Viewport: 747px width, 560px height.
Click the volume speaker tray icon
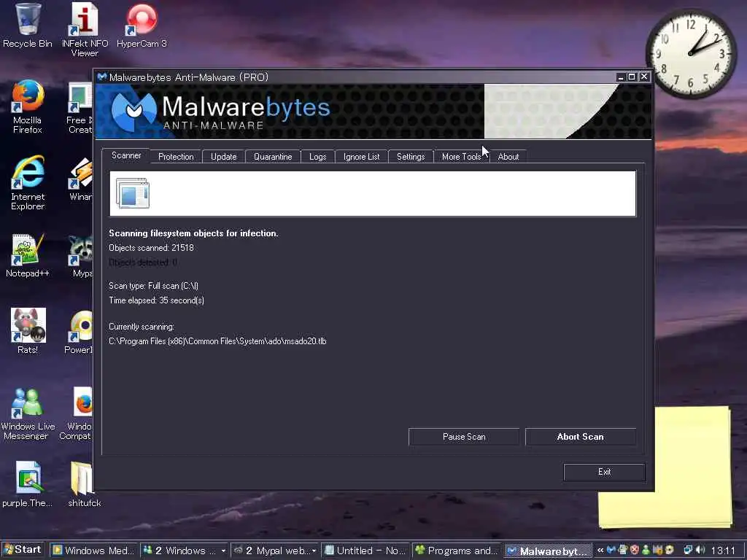point(700,551)
